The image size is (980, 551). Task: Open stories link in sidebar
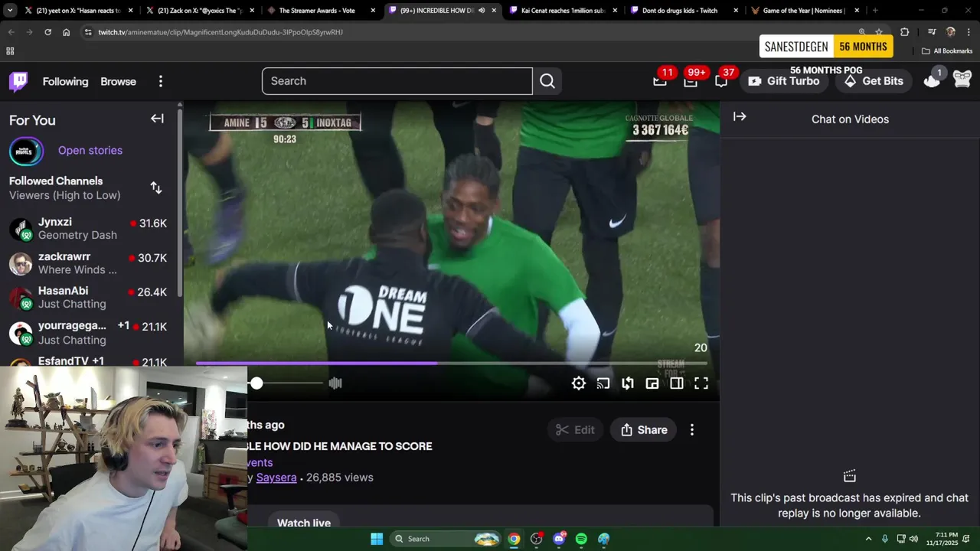coord(90,150)
